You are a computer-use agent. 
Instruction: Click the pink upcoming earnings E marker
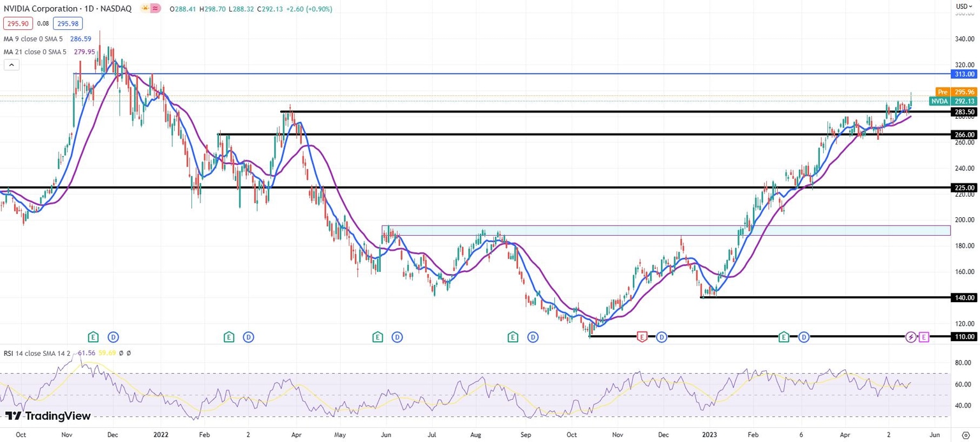click(924, 337)
